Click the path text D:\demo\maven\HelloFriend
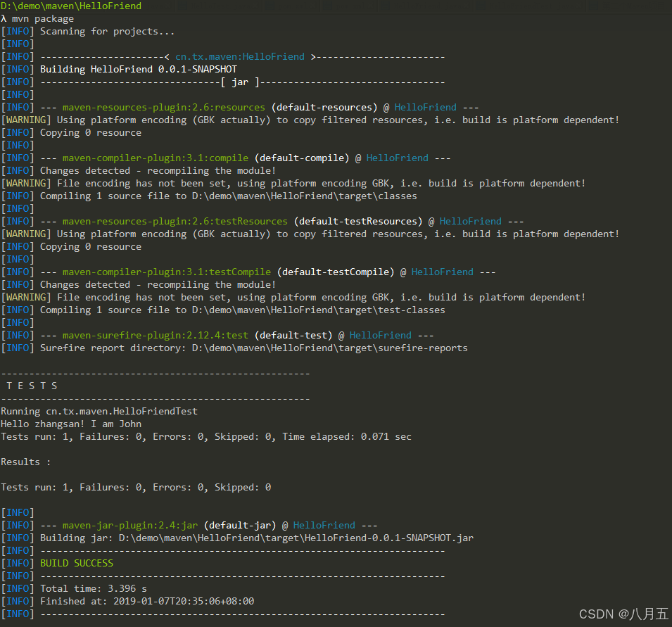The width and height of the screenshot is (672, 627). pos(71,6)
